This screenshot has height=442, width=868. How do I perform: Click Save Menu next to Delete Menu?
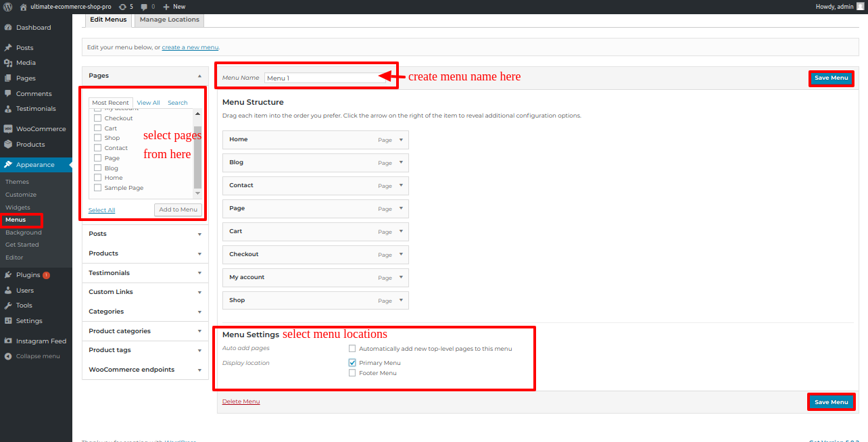point(831,402)
